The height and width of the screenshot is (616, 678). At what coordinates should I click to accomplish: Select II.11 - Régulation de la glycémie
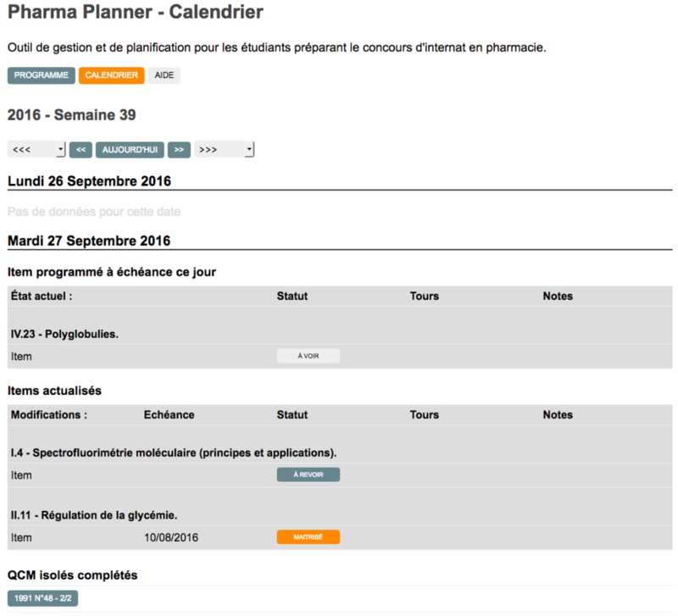pos(94,515)
